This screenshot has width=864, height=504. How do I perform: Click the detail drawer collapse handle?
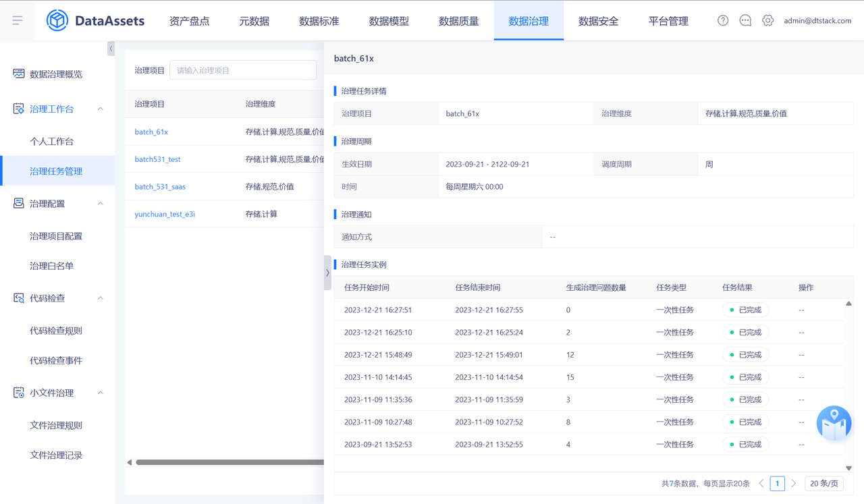[x=327, y=273]
